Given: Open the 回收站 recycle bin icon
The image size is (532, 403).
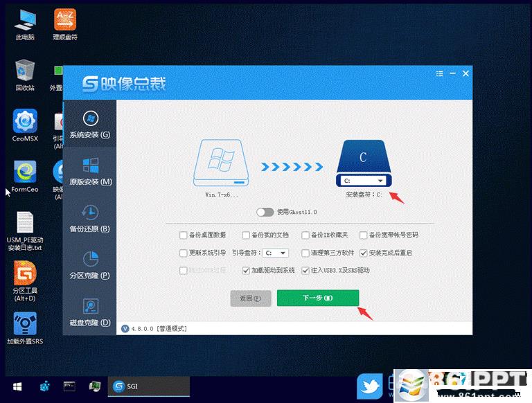Looking at the screenshot, I should [25, 75].
